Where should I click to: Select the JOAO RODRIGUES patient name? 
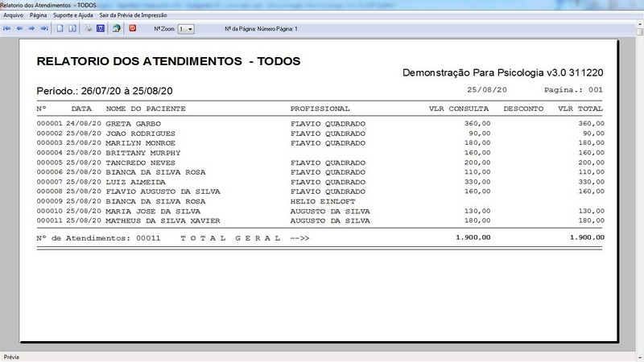coord(140,134)
